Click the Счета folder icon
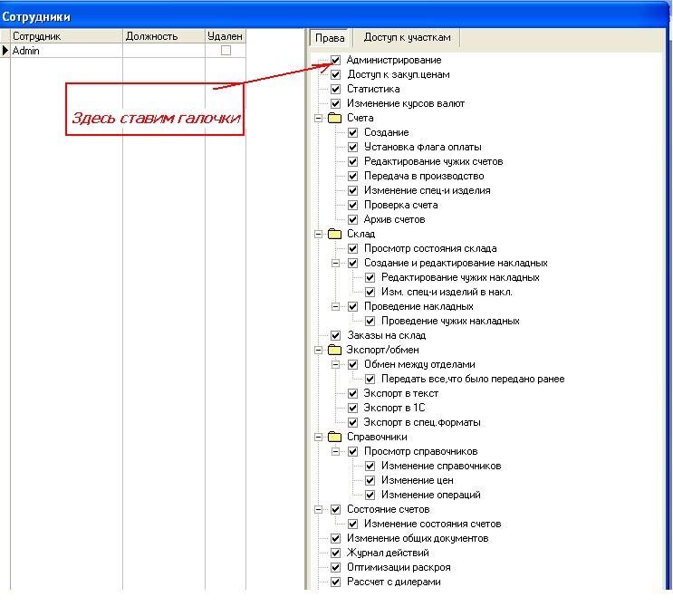Screen dimensions: 673x616 (334, 118)
